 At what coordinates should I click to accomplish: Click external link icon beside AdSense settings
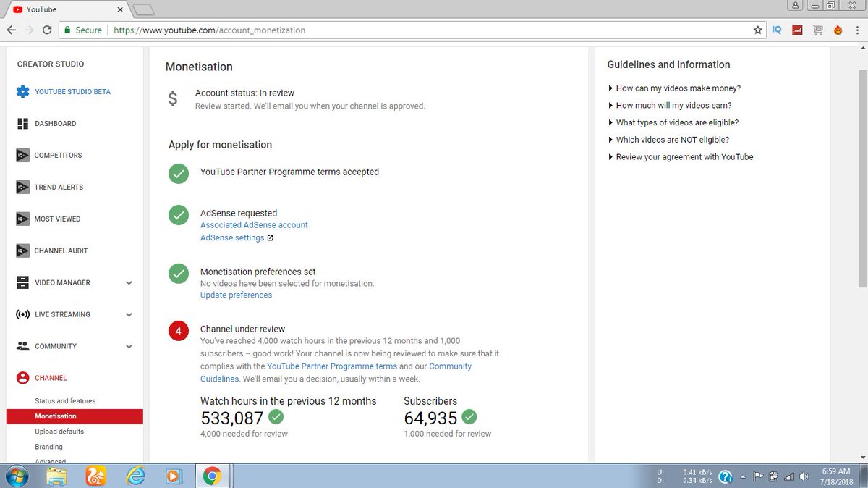coord(271,238)
